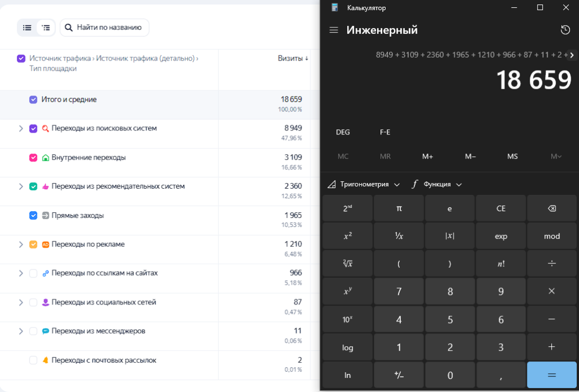Screen dimensions: 579x392
Task: Expand Переходы из поисковых систем row
Action: click(x=21, y=129)
